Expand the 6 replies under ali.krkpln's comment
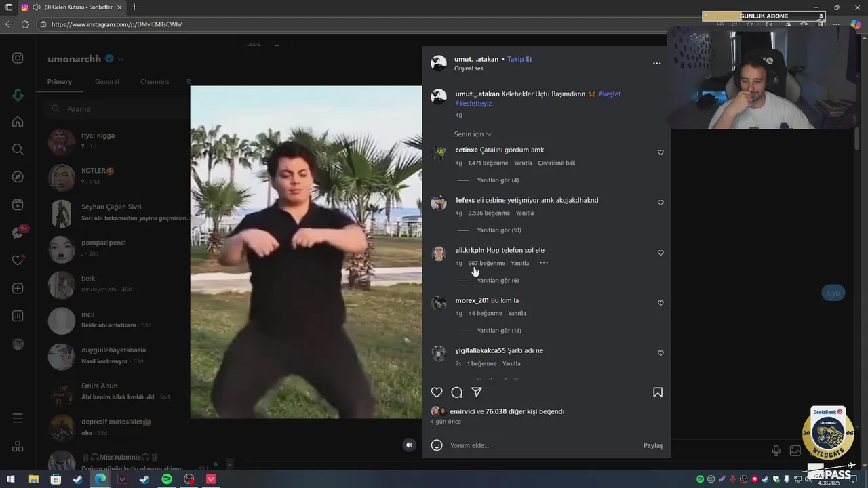Image resolution: width=868 pixels, height=488 pixels. 498,281
